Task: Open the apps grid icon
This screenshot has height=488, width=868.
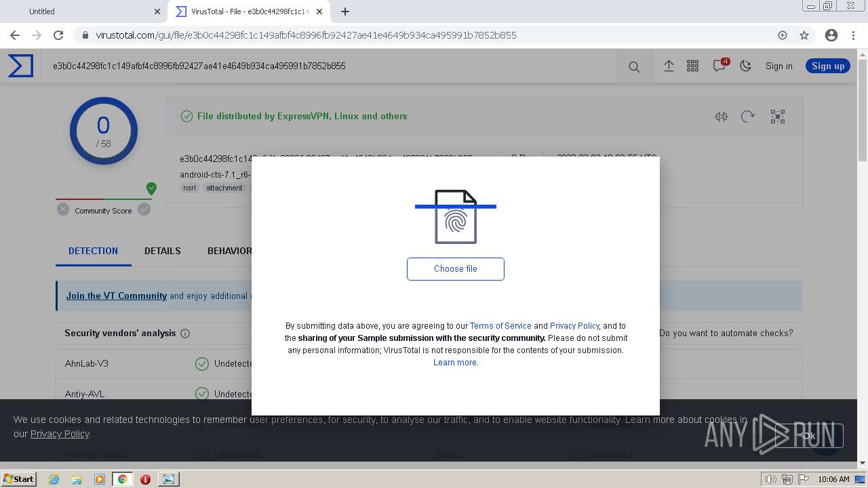Action: point(692,66)
